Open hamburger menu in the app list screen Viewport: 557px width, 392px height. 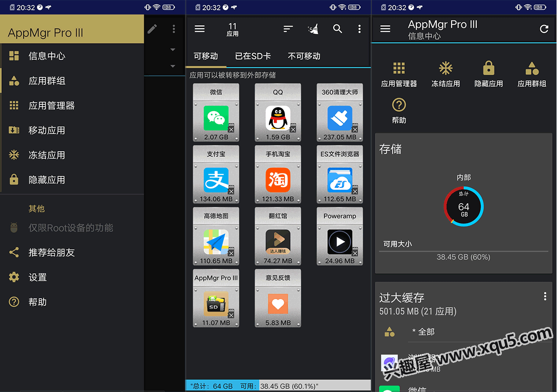(x=200, y=29)
